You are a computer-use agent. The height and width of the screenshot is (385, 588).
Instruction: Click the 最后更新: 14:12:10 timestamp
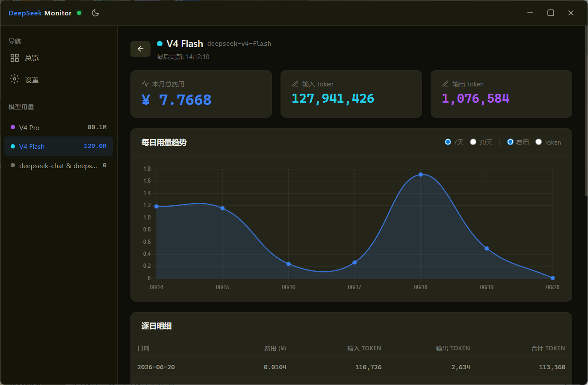pos(183,57)
